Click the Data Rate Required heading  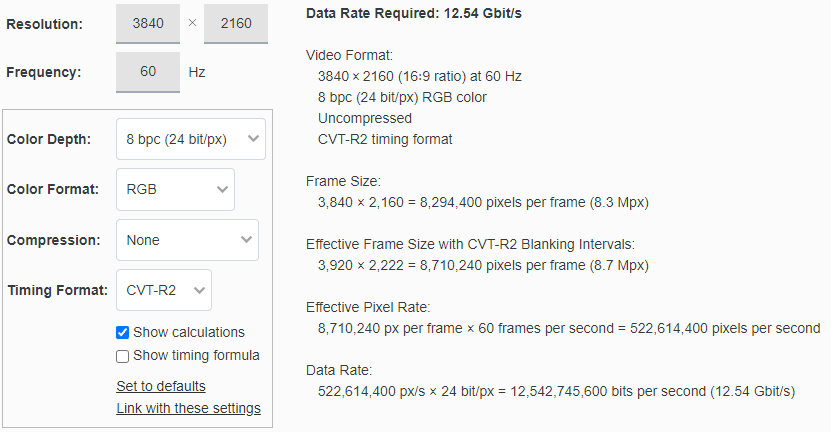[x=414, y=13]
